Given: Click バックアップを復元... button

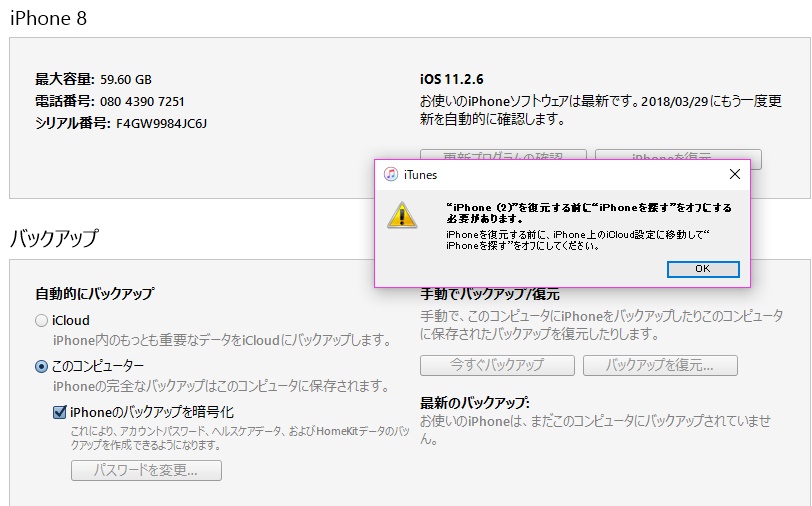Looking at the screenshot, I should pos(660,365).
